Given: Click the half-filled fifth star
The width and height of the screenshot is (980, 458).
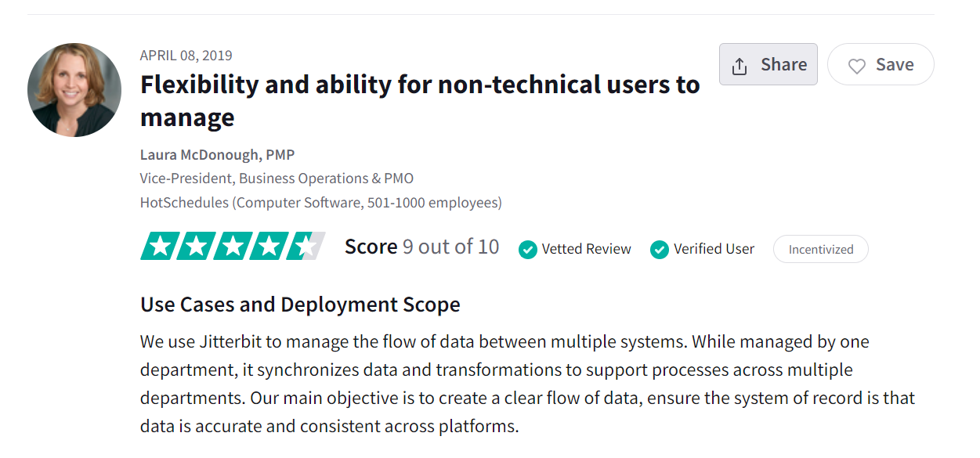Looking at the screenshot, I should click(x=306, y=246).
